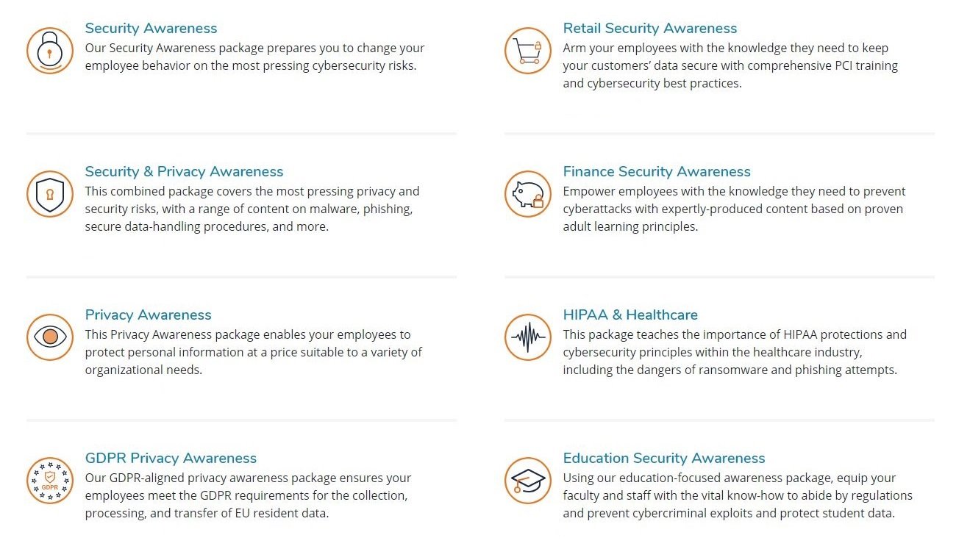Open the HIPAA & Healthcare heading link
Image resolution: width=970 pixels, height=560 pixels.
pos(630,315)
